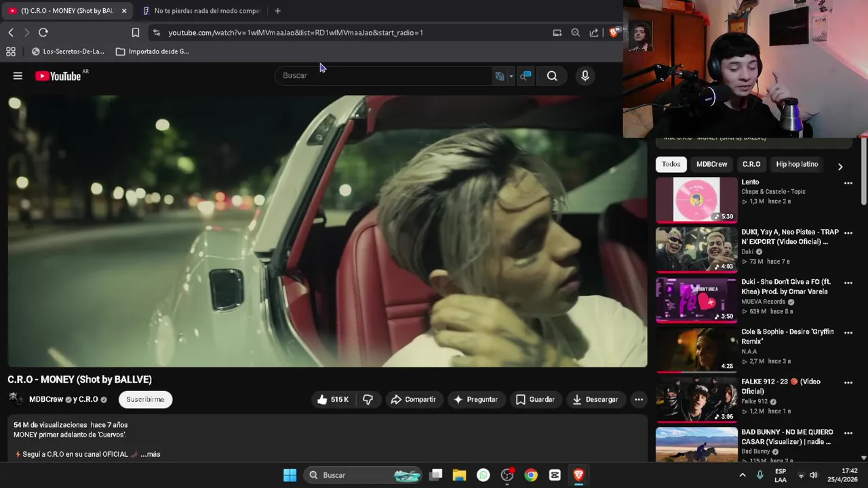Image resolution: width=868 pixels, height=488 pixels.
Task: Subscribe with the Suscribirme button
Action: (145, 399)
